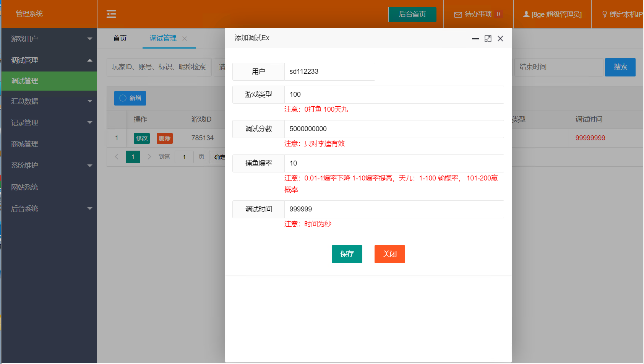
Task: Click the 绑定本机IP option
Action: coord(622,14)
